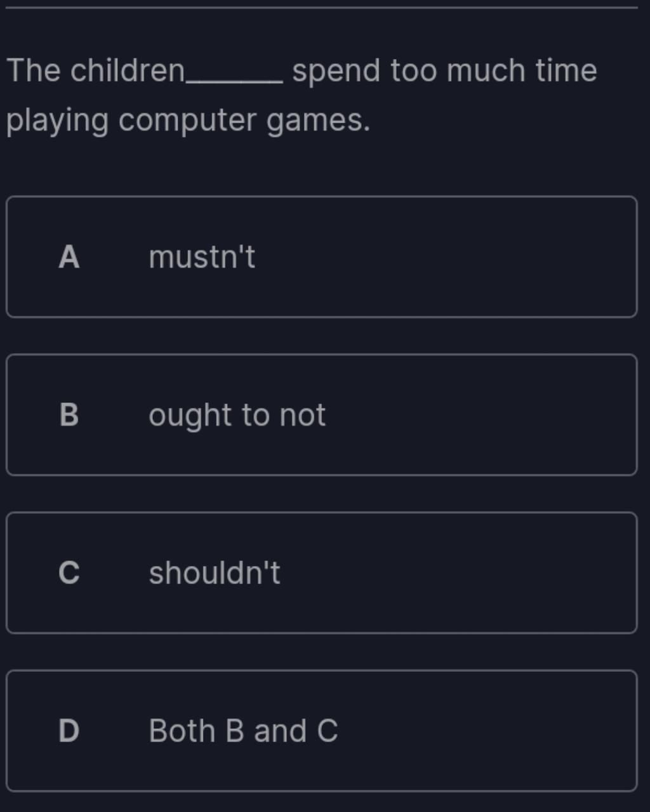Click the "playing computer games." question line
The height and width of the screenshot is (812, 650).
(188, 121)
